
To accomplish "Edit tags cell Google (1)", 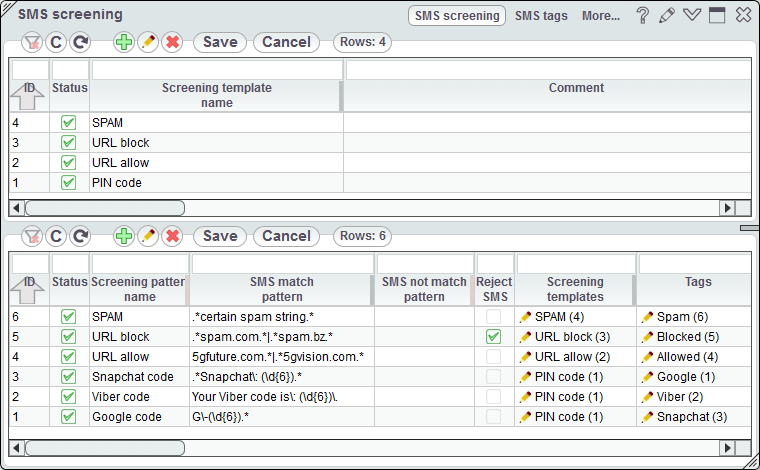I will pyautogui.click(x=647, y=377).
